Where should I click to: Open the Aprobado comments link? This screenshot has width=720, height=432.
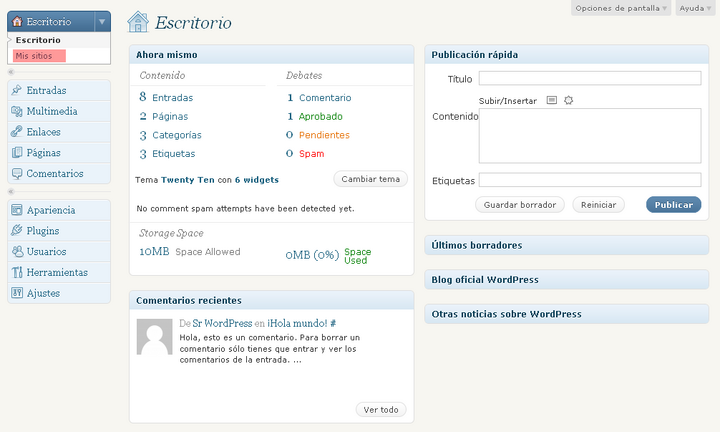coord(321,116)
